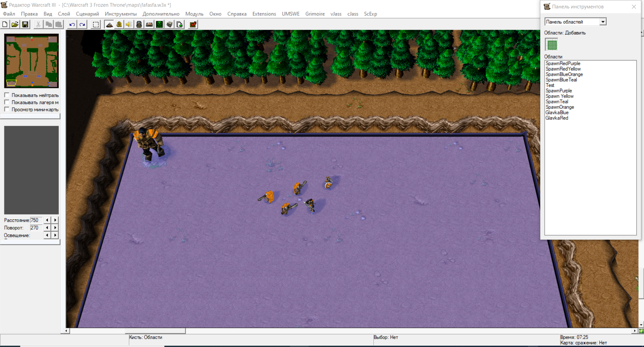The width and height of the screenshot is (644, 347).
Task: Open the Инструменты menu
Action: click(121, 14)
